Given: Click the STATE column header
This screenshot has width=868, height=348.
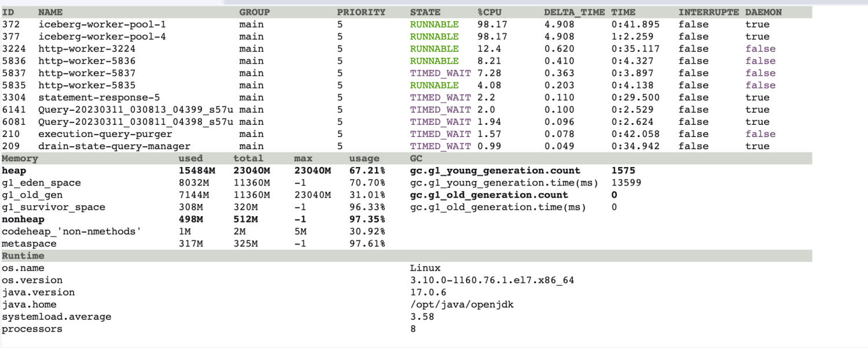Looking at the screenshot, I should [x=425, y=12].
